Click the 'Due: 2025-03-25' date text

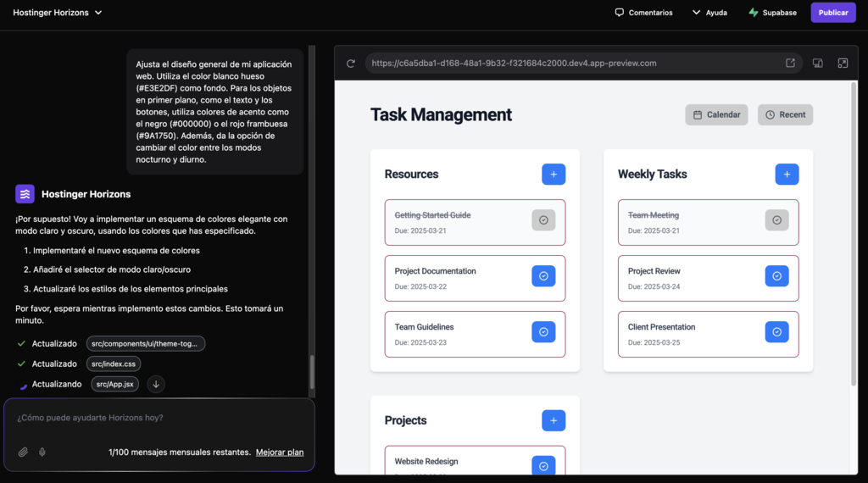pyautogui.click(x=654, y=342)
